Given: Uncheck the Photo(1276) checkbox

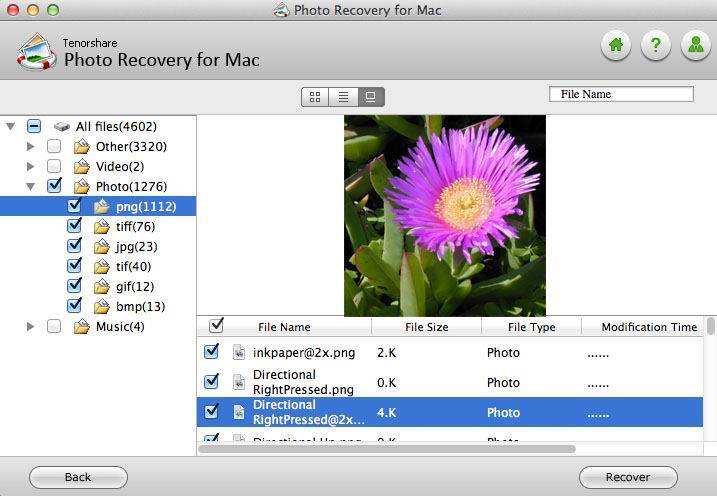Looking at the screenshot, I should (x=54, y=186).
